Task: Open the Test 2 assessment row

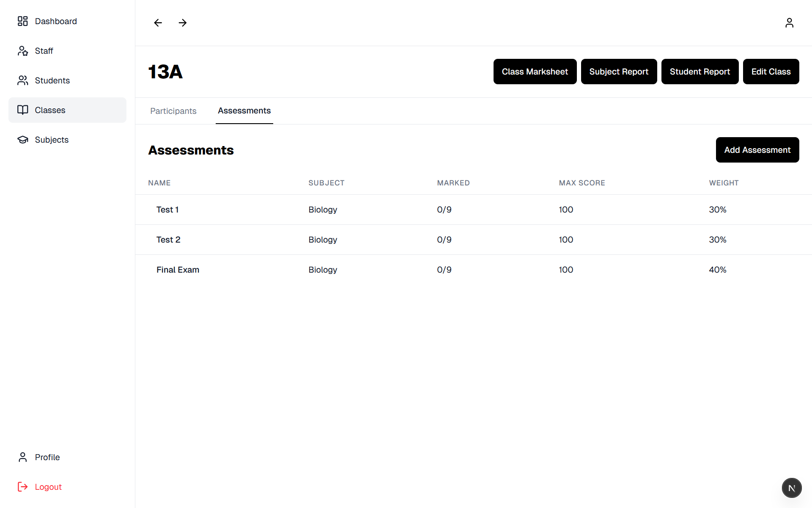Action: pos(474,240)
